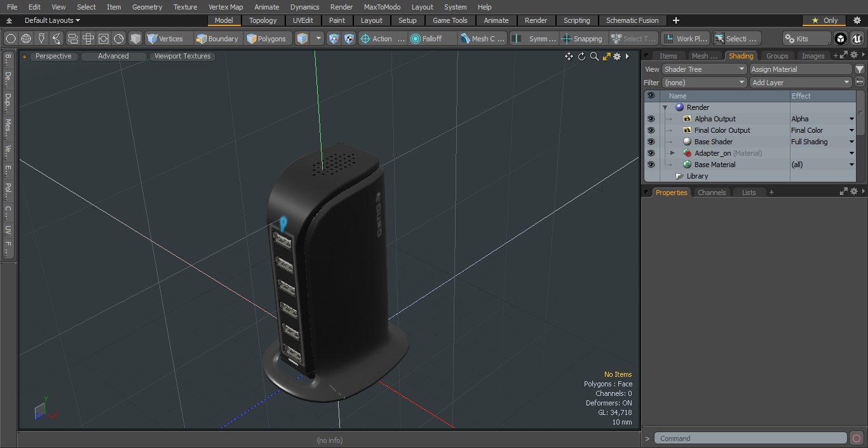Click the Effect column header
Image resolution: width=868 pixels, height=448 pixels.
(x=823, y=96)
